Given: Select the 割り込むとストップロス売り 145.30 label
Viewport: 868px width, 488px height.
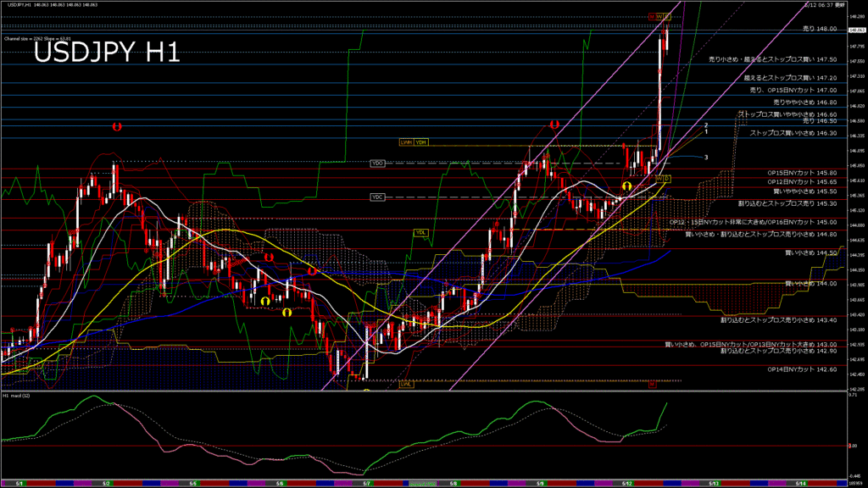Looking at the screenshot, I should pos(787,203).
